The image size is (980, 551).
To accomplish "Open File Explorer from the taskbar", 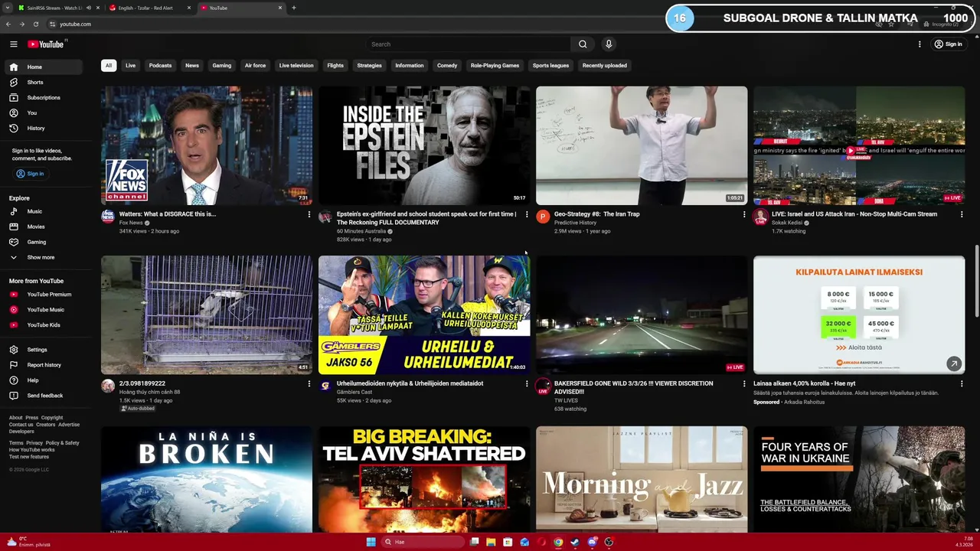I will coord(491,542).
